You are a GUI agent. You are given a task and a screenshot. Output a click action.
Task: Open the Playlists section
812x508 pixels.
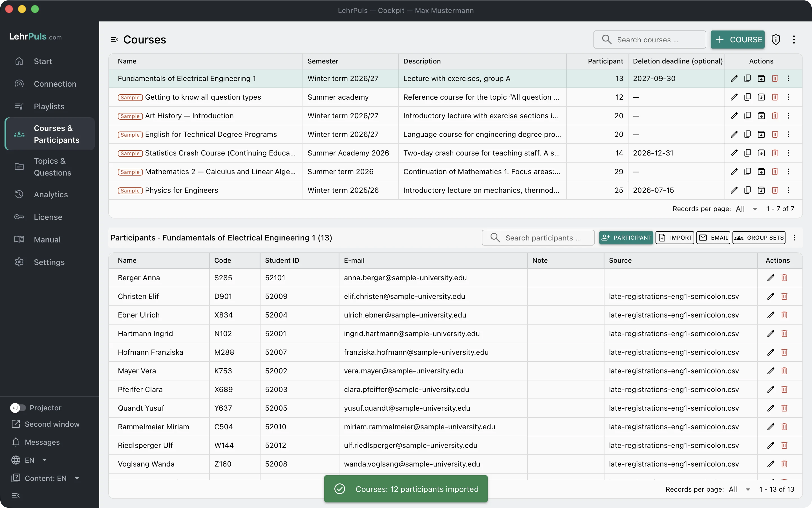[50, 106]
